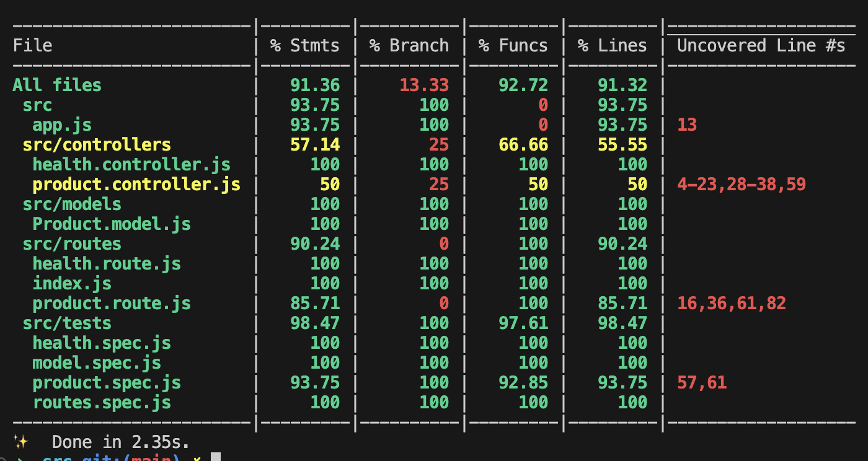This screenshot has width=868, height=461.
Task: Select the All files summary row
Action: click(57, 85)
